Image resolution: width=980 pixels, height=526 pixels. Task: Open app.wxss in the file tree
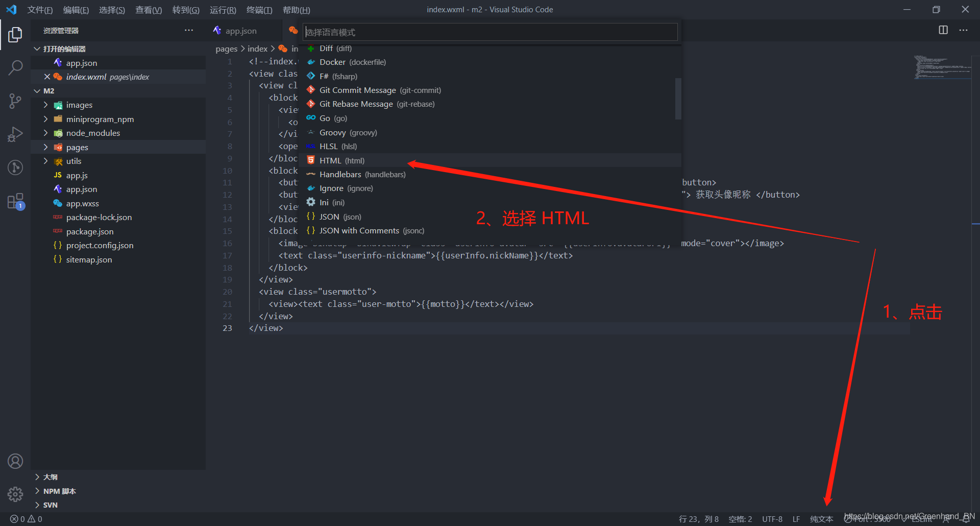tap(118, 203)
